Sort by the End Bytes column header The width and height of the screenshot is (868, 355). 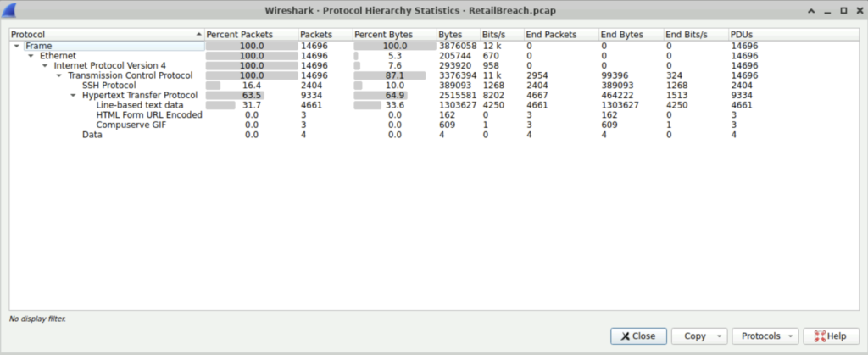pyautogui.click(x=620, y=35)
